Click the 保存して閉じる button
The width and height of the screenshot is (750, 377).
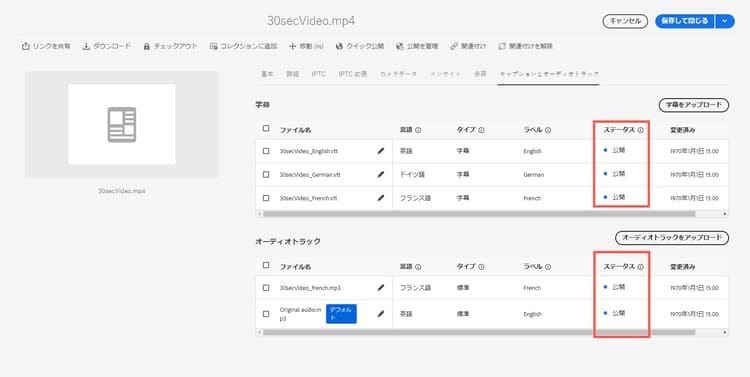click(685, 21)
